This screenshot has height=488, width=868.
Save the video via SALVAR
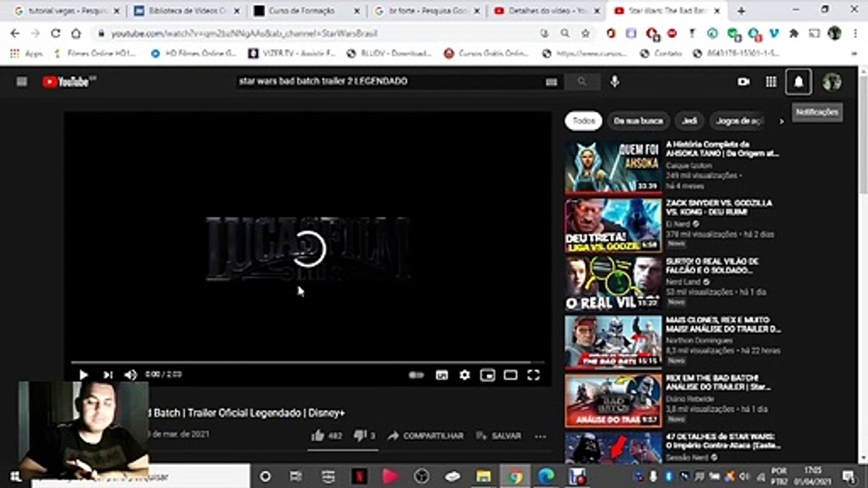click(x=498, y=436)
